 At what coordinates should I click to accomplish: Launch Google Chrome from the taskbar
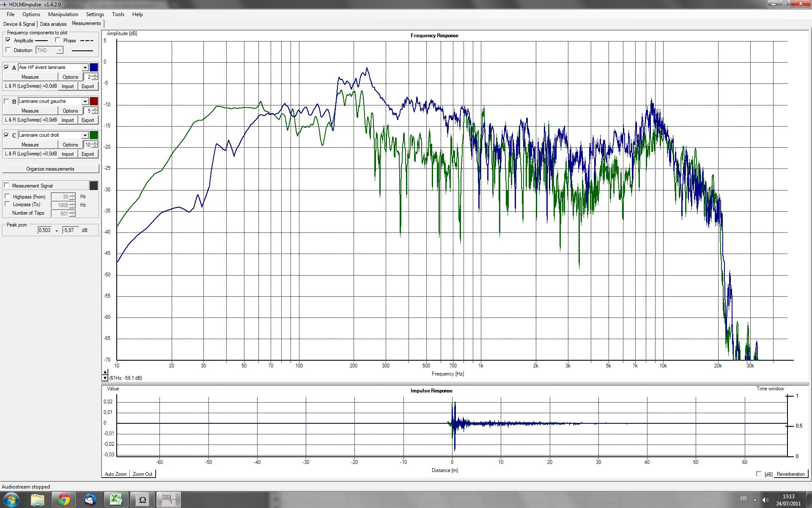64,500
